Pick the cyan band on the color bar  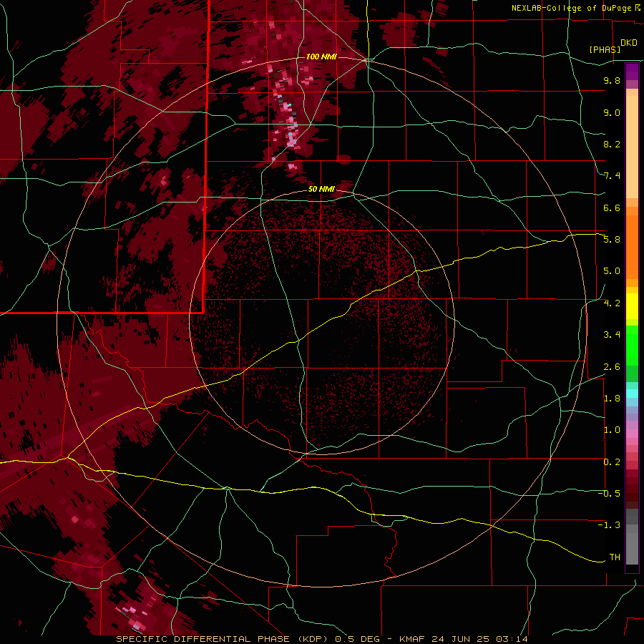pyautogui.click(x=632, y=394)
